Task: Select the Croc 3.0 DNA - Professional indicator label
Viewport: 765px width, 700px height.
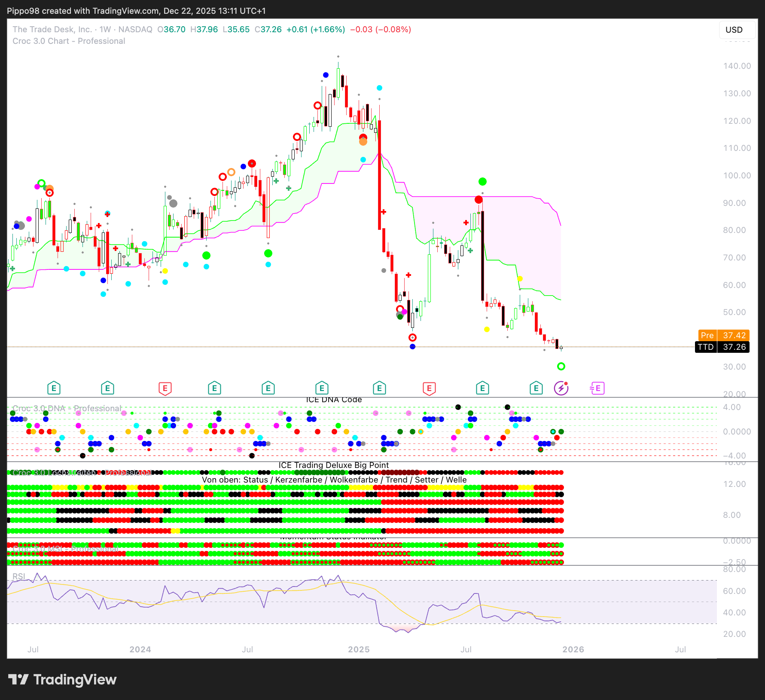Action: 67,408
